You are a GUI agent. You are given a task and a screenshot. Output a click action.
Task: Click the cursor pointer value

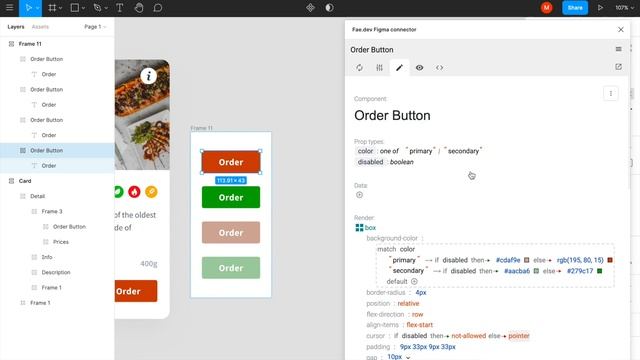pos(519,336)
